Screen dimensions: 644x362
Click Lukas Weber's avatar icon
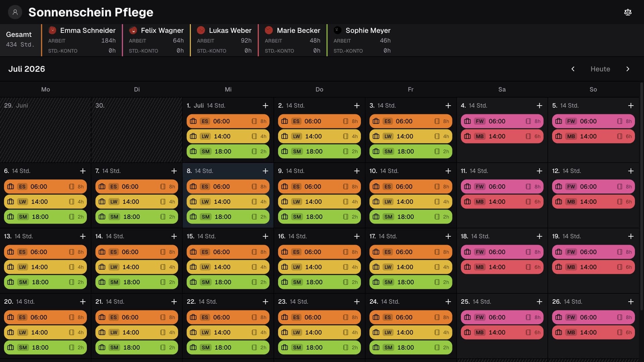pos(201,30)
